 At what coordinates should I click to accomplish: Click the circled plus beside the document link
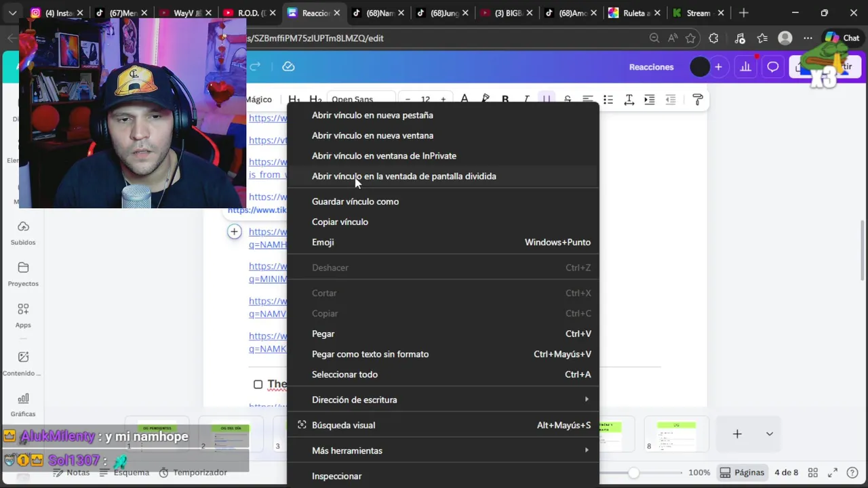(234, 232)
